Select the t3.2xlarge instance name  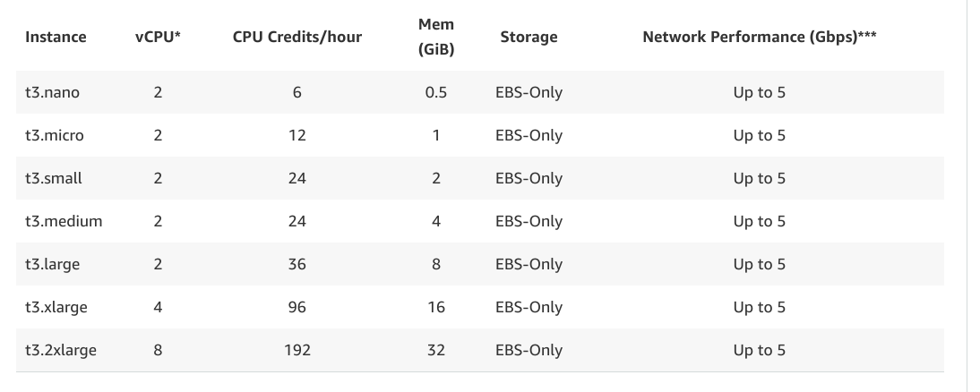pos(61,350)
